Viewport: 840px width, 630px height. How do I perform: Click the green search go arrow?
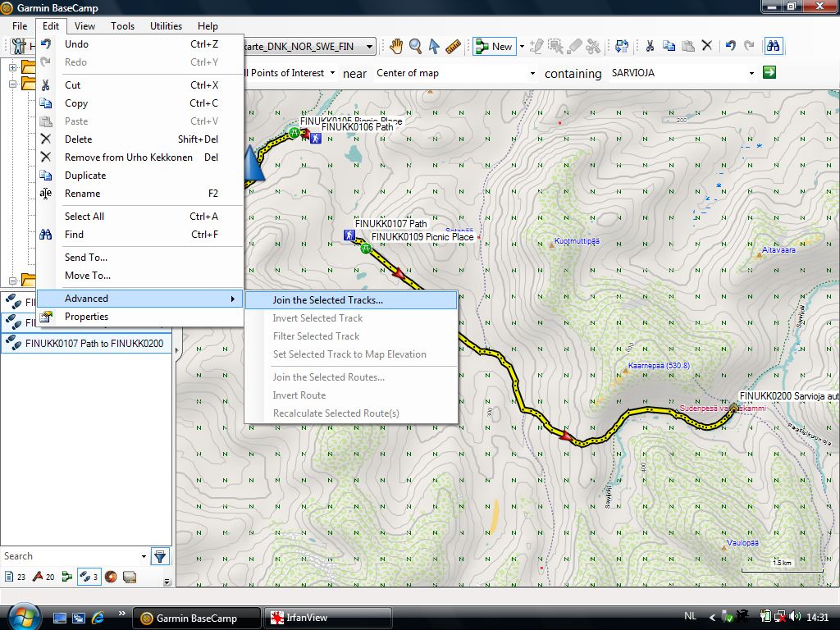point(769,73)
